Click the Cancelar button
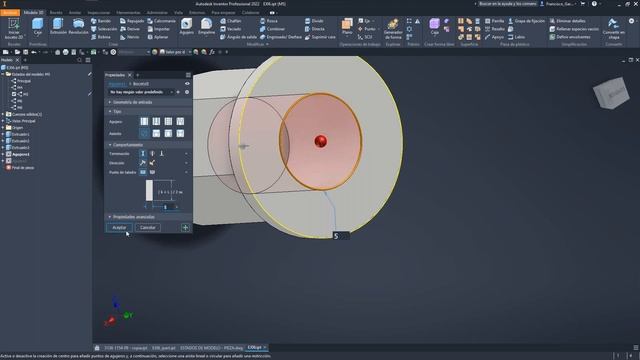Image resolution: width=640 pixels, height=360 pixels. [x=148, y=227]
